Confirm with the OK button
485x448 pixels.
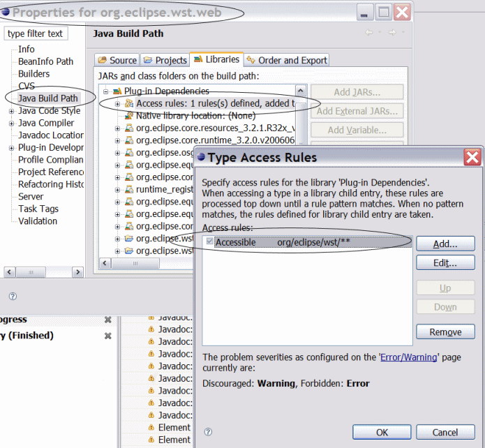click(x=382, y=432)
